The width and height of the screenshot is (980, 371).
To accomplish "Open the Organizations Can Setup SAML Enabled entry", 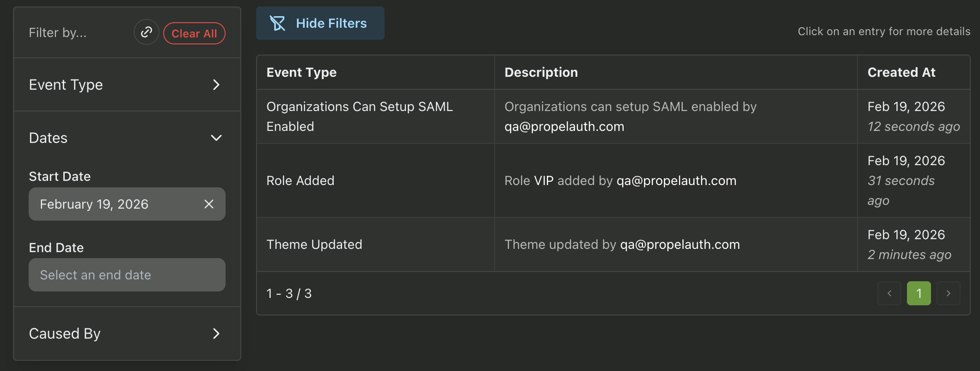I will (360, 116).
